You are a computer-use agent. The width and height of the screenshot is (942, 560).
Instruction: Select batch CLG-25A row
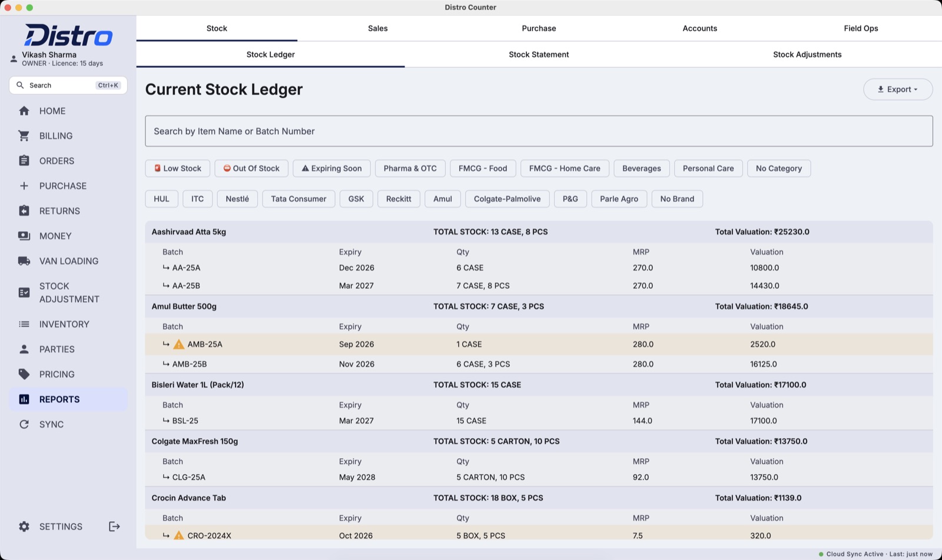(x=539, y=477)
